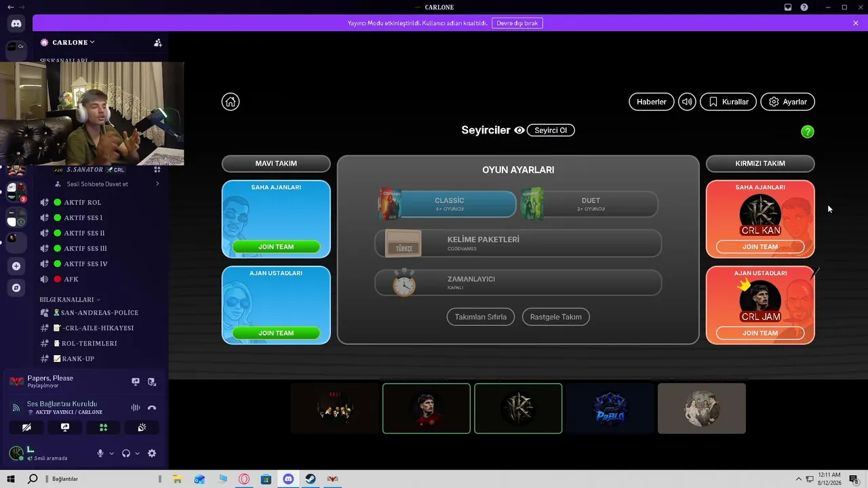Open Discord direct messages home icon

click(x=16, y=24)
